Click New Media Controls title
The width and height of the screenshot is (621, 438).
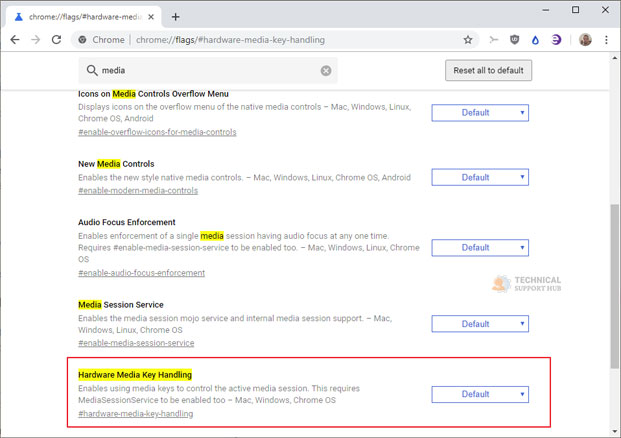(116, 164)
